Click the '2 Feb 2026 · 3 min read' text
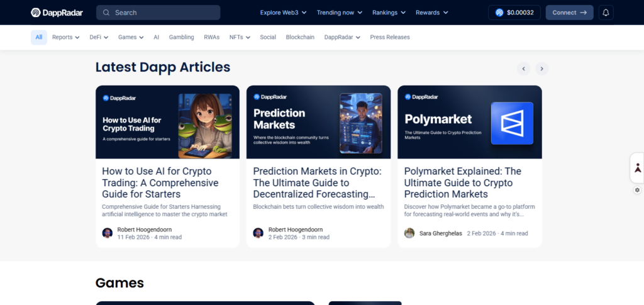The width and height of the screenshot is (644, 305). (x=299, y=237)
